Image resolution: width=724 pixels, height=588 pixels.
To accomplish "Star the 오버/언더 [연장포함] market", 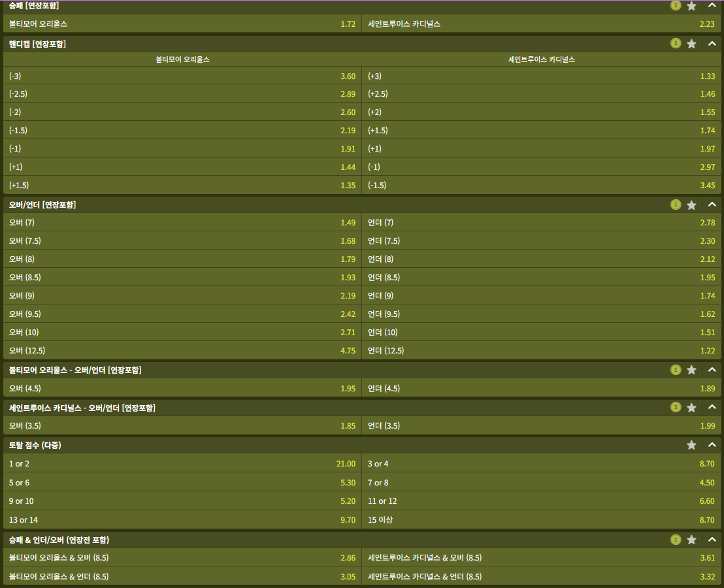I will (691, 205).
